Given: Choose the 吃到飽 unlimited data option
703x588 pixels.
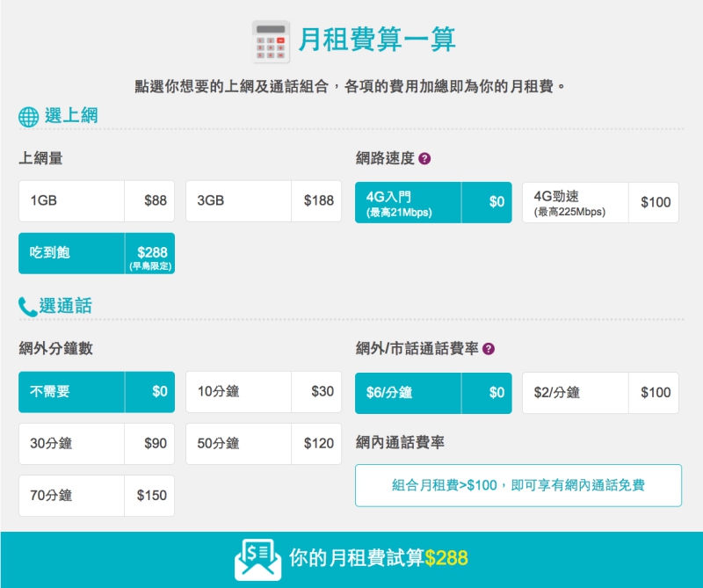Looking at the screenshot, I should point(97,253).
